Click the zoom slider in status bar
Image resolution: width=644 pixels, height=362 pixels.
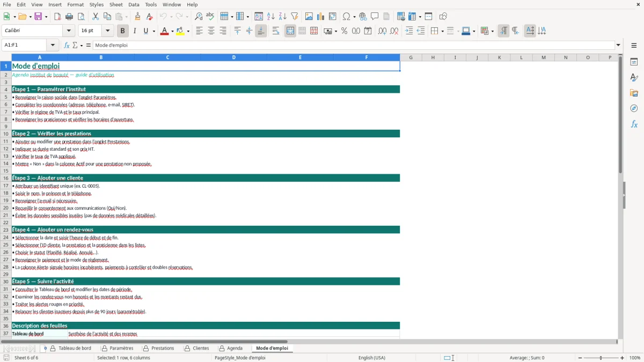pyautogui.click(x=601, y=358)
